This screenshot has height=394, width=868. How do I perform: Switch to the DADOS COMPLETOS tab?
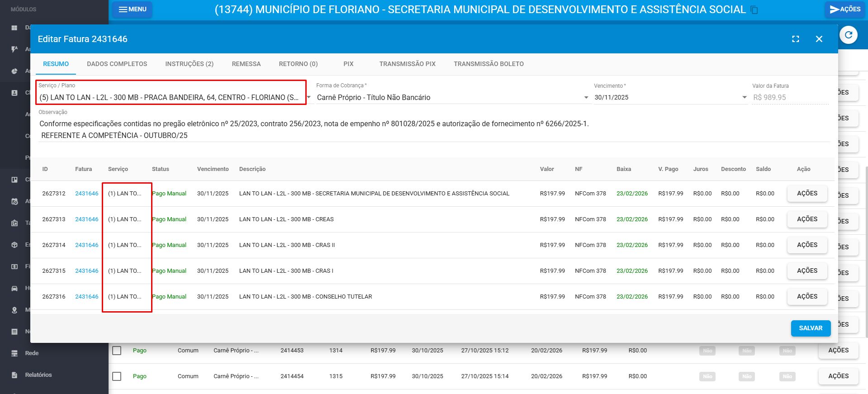coord(117,64)
